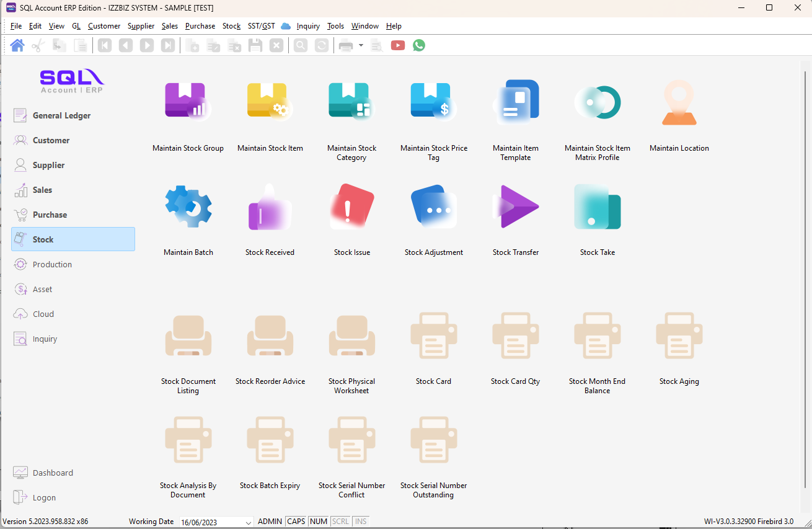Select Sales in sidebar
Screen dimensions: 812x529
pyautogui.click(x=73, y=190)
